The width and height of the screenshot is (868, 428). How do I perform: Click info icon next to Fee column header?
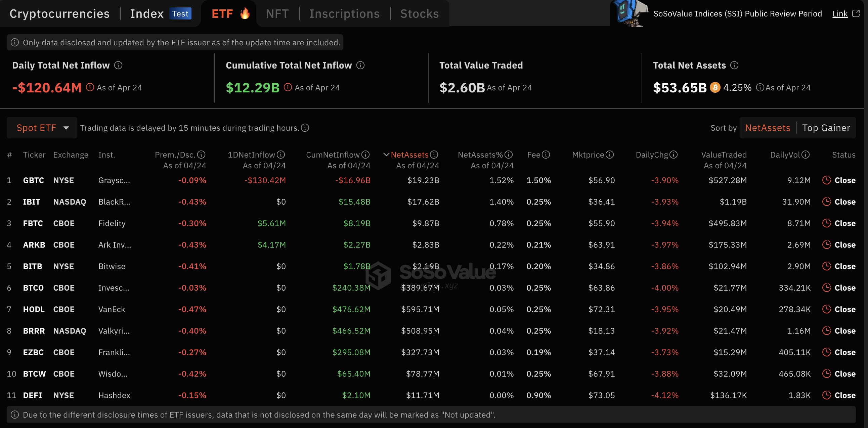click(546, 155)
